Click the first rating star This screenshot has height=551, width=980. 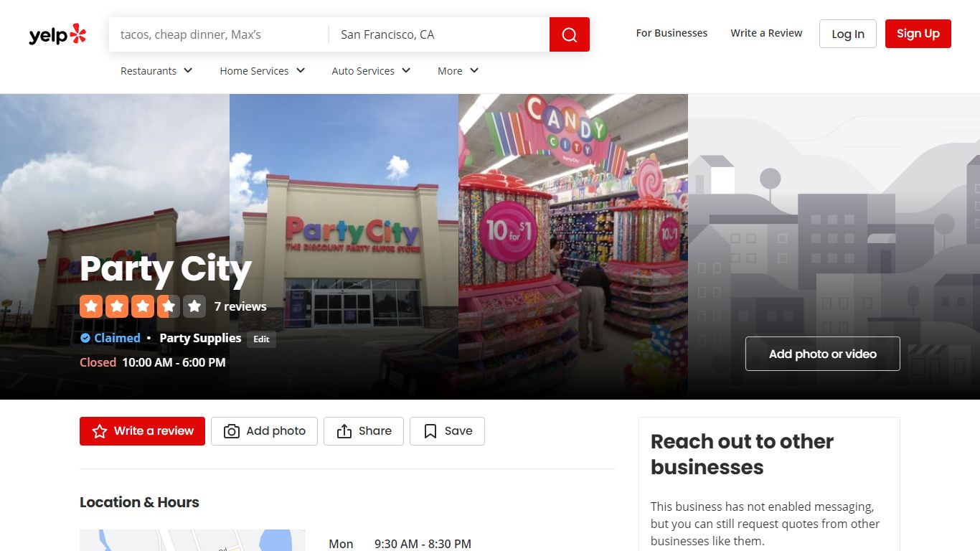91,306
